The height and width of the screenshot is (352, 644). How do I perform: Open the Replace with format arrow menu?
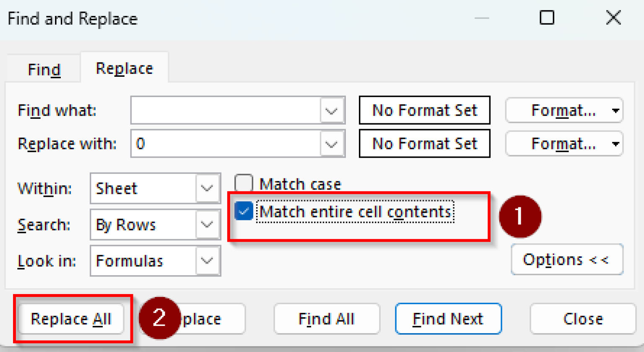(x=615, y=144)
